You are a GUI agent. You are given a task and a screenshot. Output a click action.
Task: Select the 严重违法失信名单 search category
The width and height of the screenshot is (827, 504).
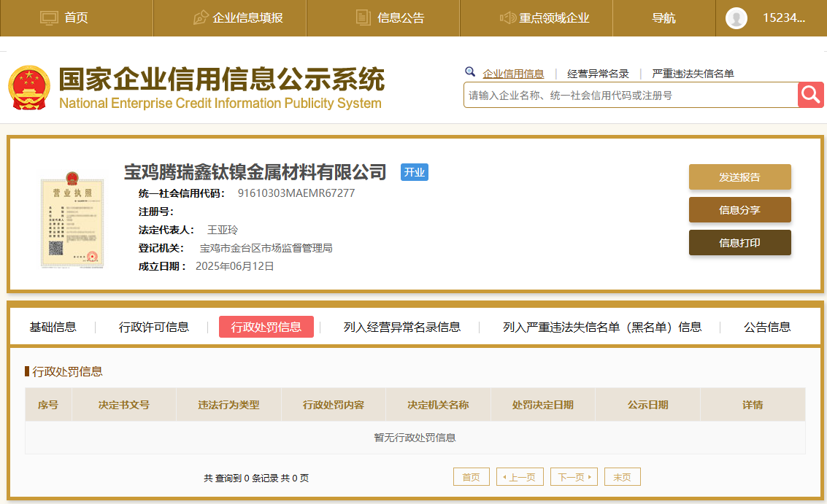[693, 74]
